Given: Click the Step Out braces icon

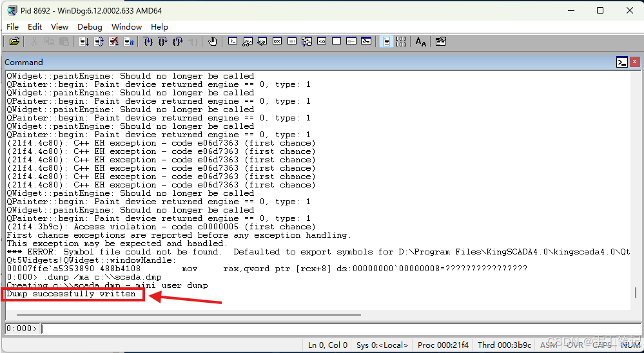Looking at the screenshot, I should pyautogui.click(x=178, y=41).
